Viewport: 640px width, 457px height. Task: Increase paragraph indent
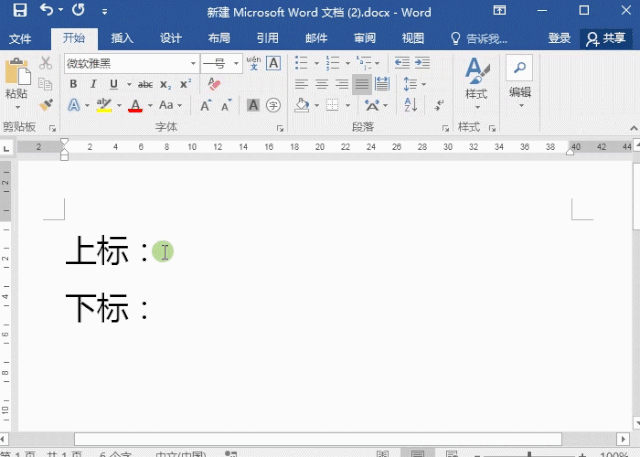(422, 63)
